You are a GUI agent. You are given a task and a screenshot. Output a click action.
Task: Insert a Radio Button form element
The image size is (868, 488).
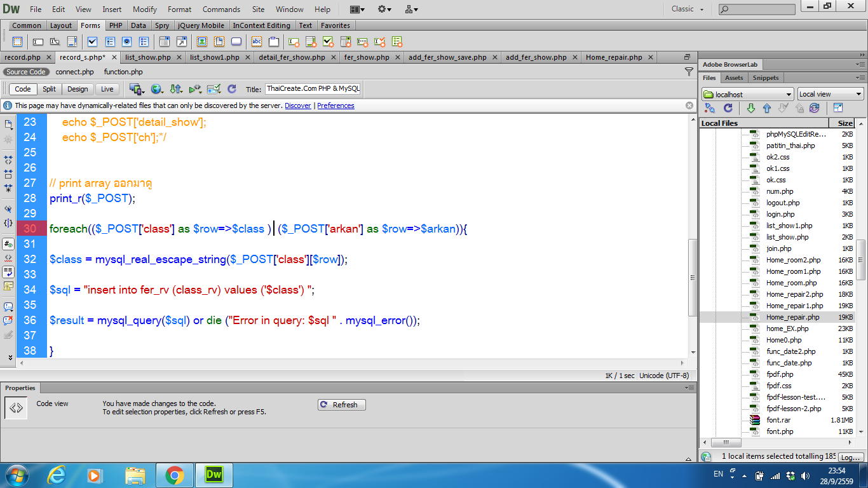click(126, 42)
